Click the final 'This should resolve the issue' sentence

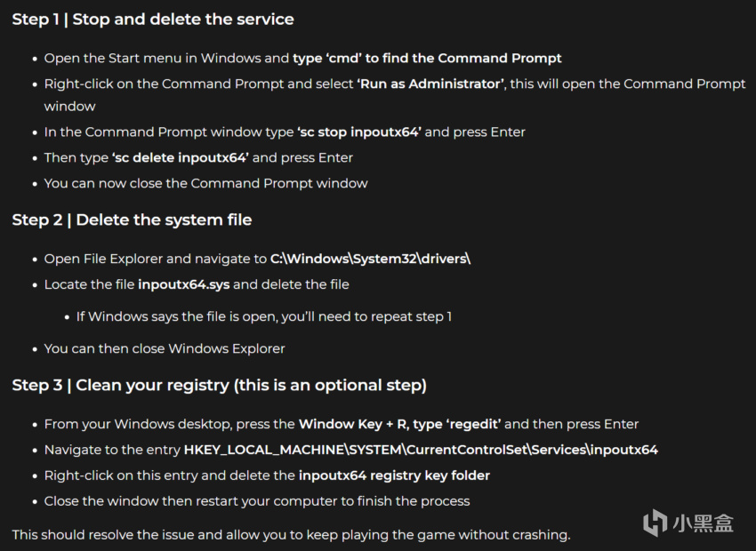coord(291,535)
